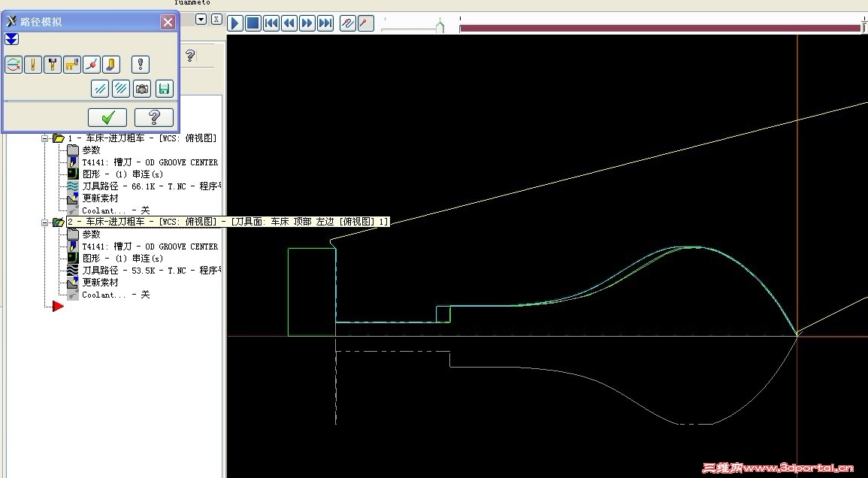This screenshot has height=478, width=868.
Task: Open help with question mark button in dialog
Action: (154, 117)
